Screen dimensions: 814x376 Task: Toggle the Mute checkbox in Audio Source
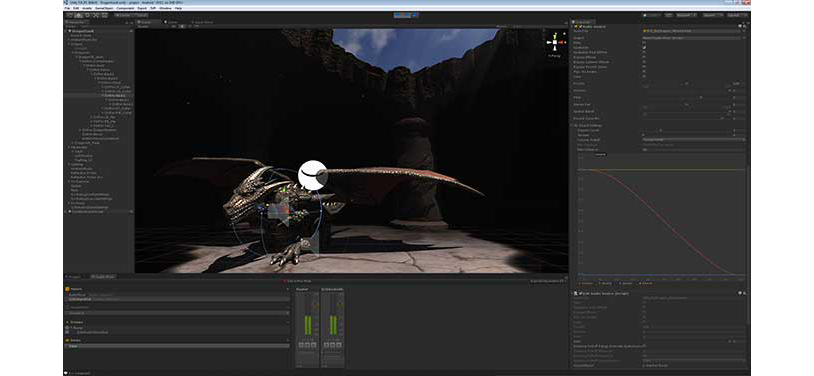tap(644, 42)
